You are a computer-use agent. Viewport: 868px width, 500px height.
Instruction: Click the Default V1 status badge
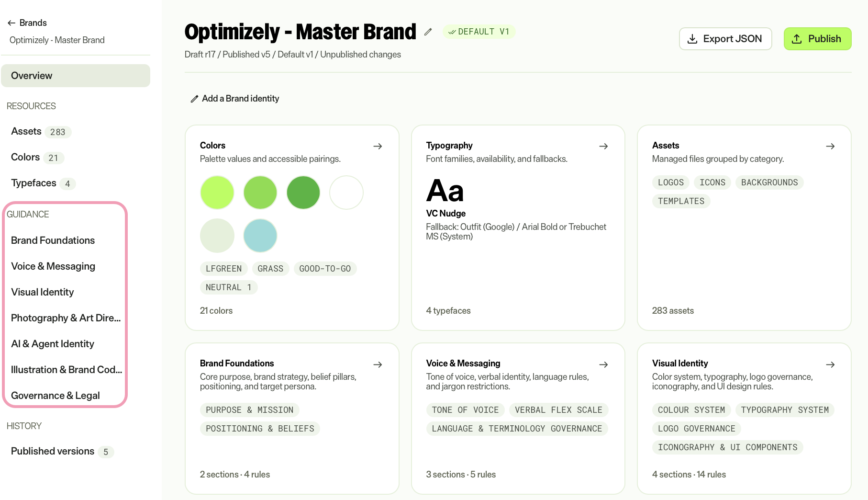pos(479,32)
